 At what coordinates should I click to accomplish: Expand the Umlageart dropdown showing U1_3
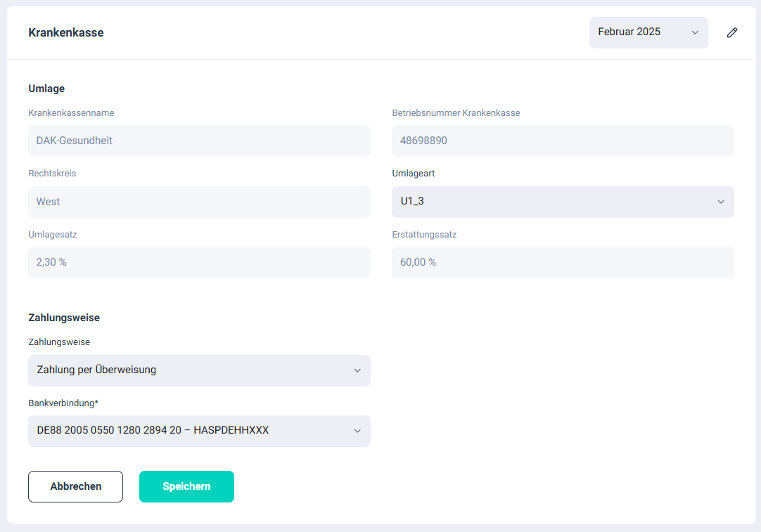(x=562, y=202)
